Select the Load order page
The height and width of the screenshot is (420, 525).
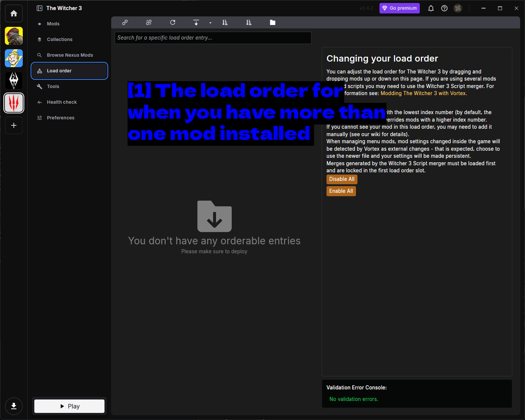pos(69,71)
